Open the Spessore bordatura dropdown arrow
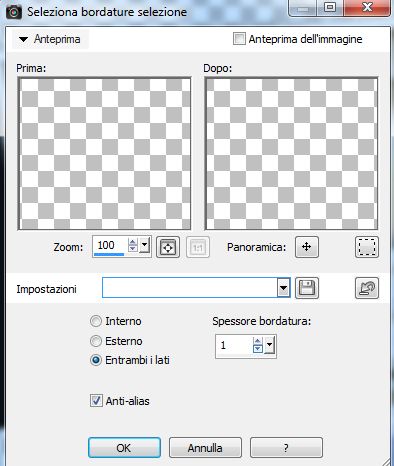 point(269,345)
